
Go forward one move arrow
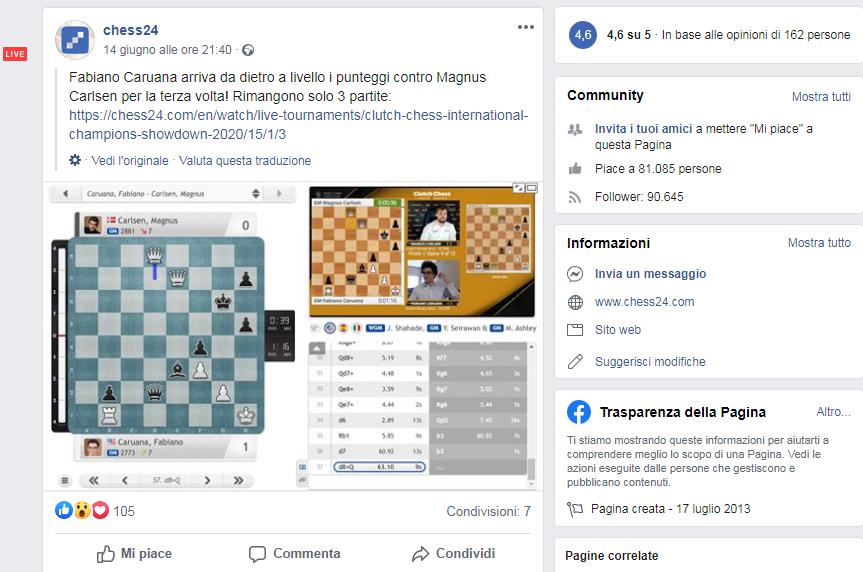pos(207,481)
